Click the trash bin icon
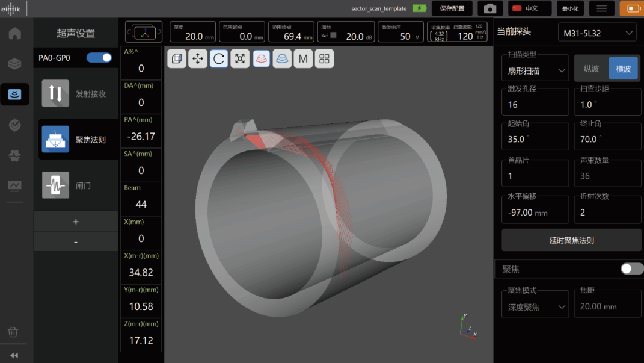 (13, 332)
